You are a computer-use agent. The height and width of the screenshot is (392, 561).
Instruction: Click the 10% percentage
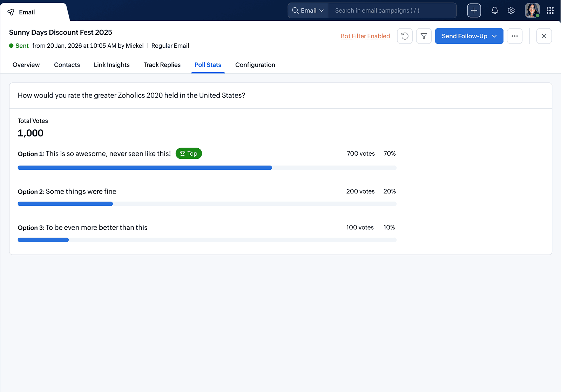pos(389,228)
